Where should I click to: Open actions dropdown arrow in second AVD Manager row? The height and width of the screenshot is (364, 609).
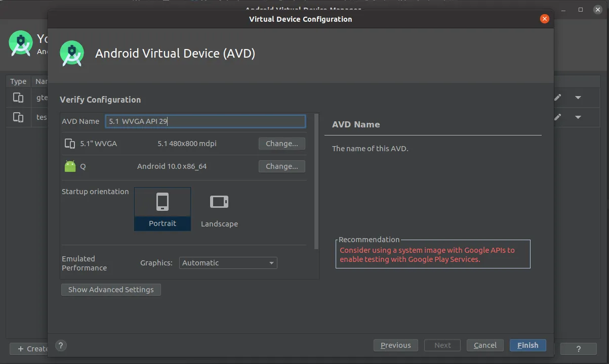click(578, 117)
